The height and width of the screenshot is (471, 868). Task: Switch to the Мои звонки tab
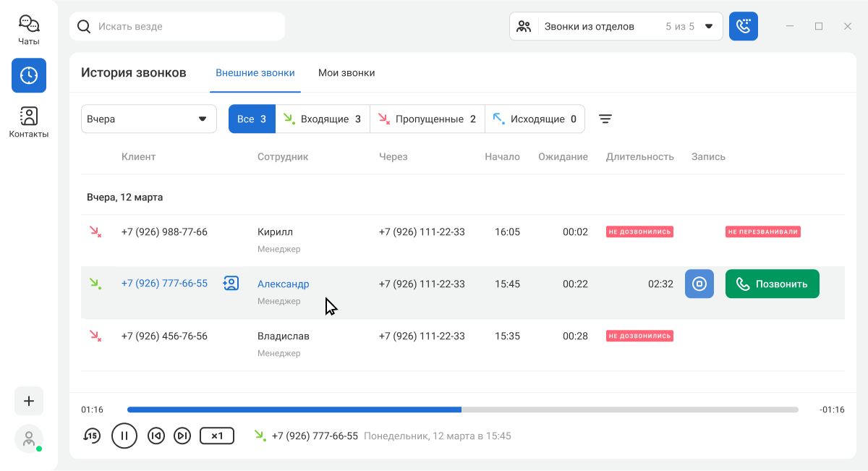(346, 73)
